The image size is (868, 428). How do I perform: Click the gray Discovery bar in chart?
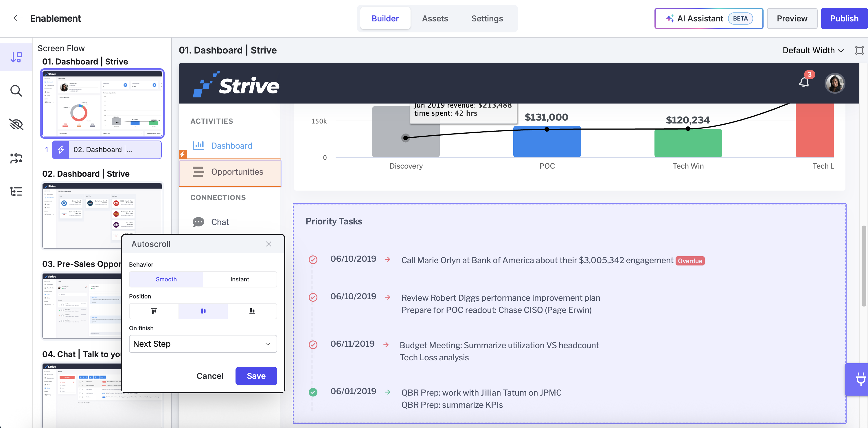[x=406, y=132]
